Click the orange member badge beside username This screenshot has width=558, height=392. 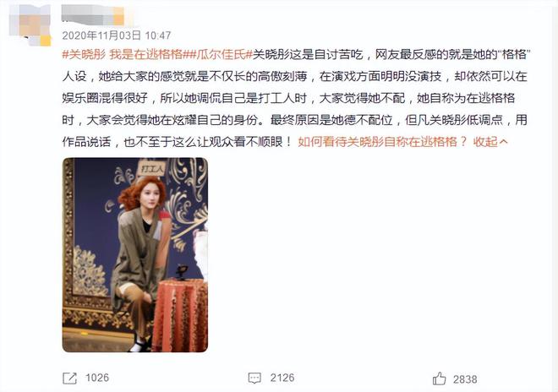(x=118, y=15)
